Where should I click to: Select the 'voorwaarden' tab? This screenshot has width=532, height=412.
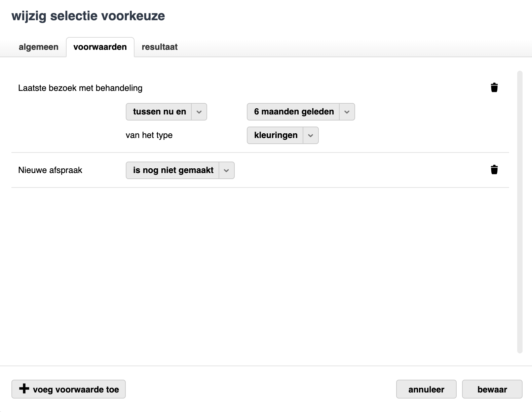100,47
